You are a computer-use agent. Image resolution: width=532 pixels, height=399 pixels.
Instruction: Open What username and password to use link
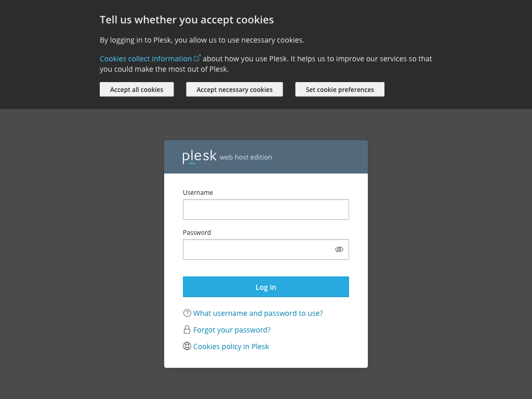(258, 313)
